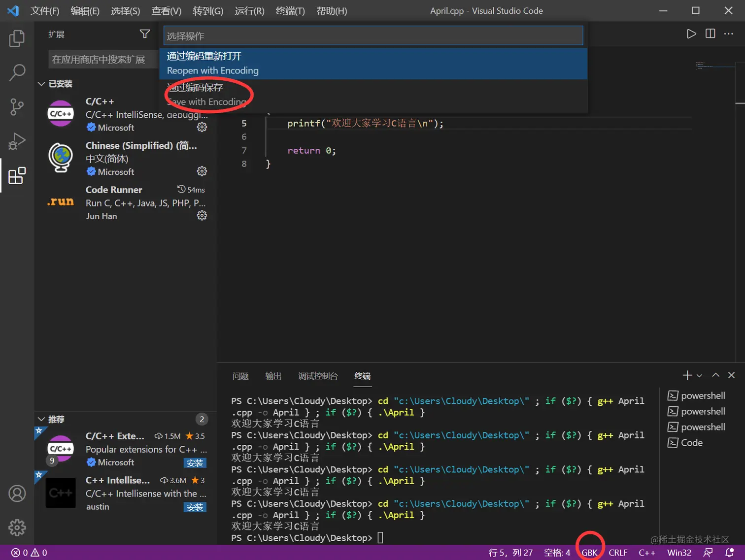Image resolution: width=745 pixels, height=560 pixels.
Task: Install the C/C++ Extension Pack
Action: pyautogui.click(x=195, y=463)
